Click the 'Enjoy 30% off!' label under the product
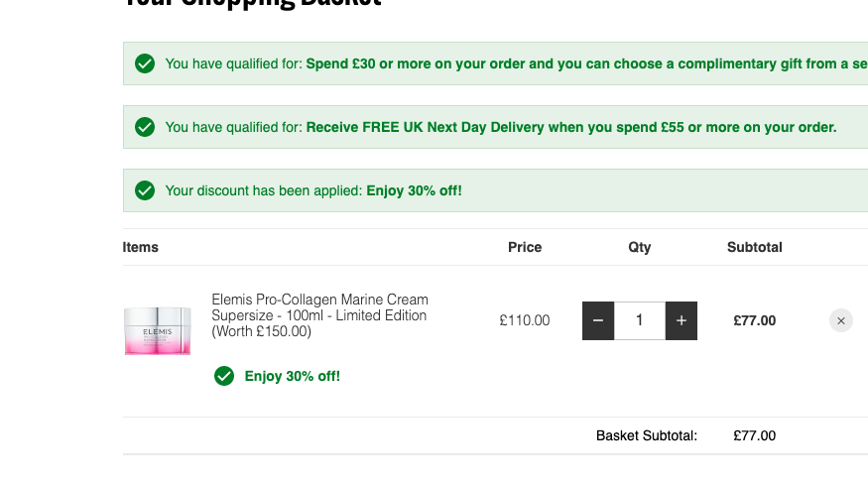 coord(293,376)
